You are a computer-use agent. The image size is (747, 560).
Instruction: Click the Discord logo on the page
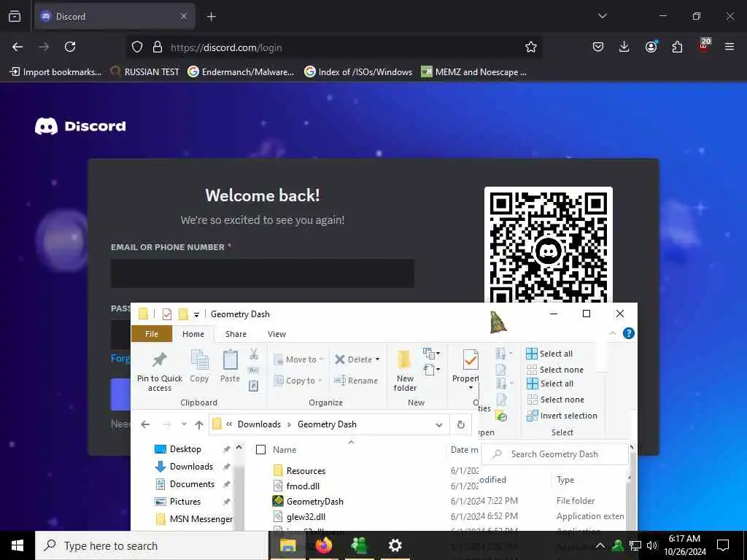point(80,126)
